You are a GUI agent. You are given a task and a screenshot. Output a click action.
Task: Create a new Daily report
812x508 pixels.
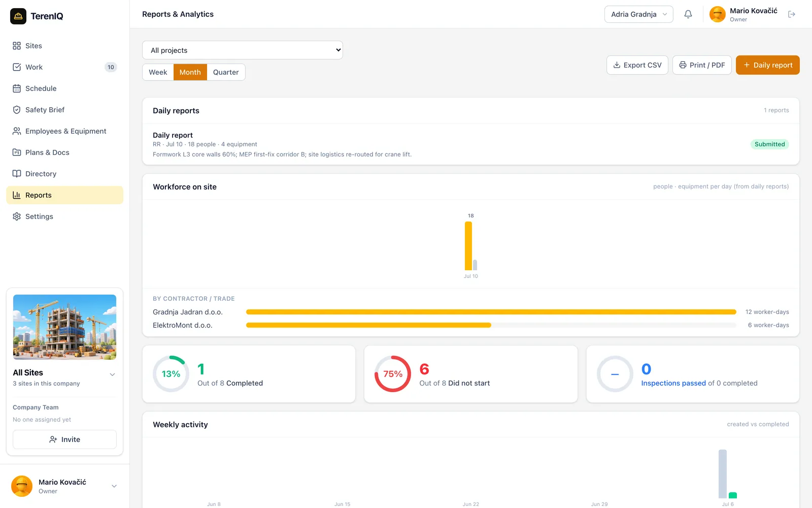point(768,65)
